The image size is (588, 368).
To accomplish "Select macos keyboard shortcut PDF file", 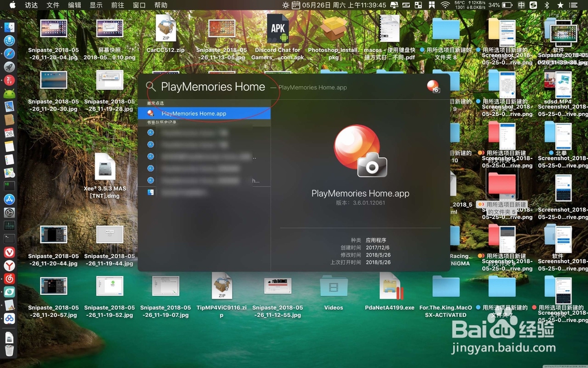I will [390, 29].
